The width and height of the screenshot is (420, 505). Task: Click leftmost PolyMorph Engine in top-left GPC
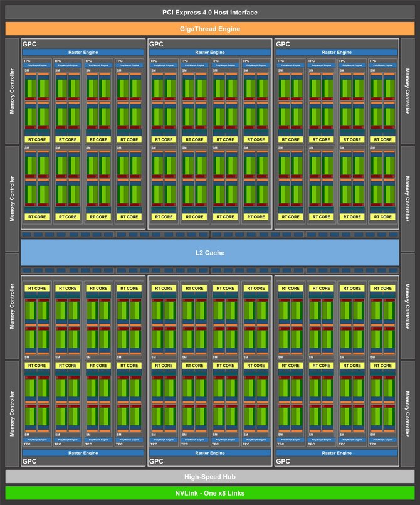[x=37, y=65]
